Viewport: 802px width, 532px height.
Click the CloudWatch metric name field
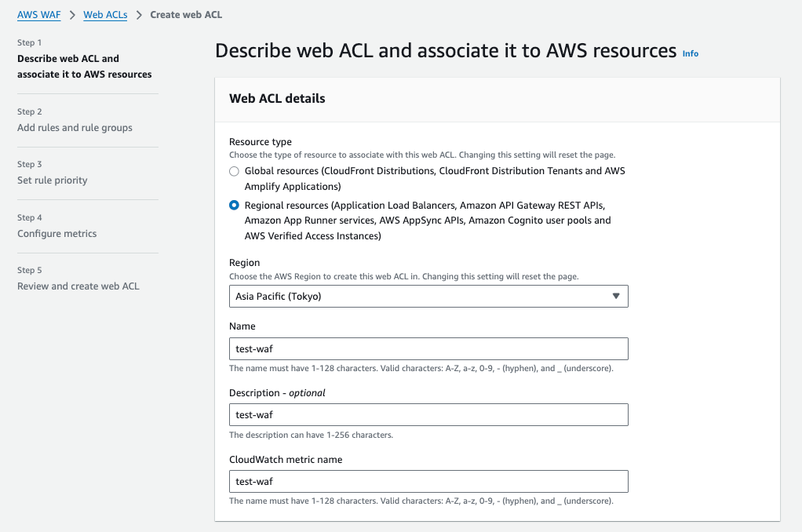(x=428, y=481)
